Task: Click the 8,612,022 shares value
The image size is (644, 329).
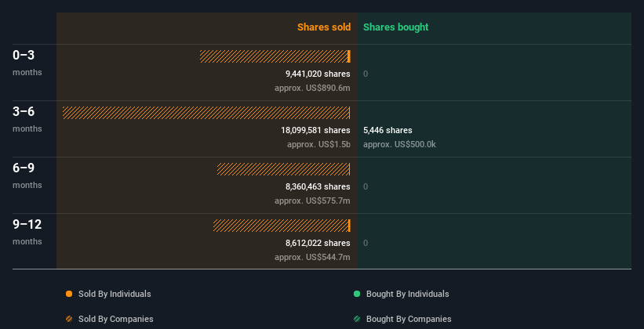Action: coord(318,243)
